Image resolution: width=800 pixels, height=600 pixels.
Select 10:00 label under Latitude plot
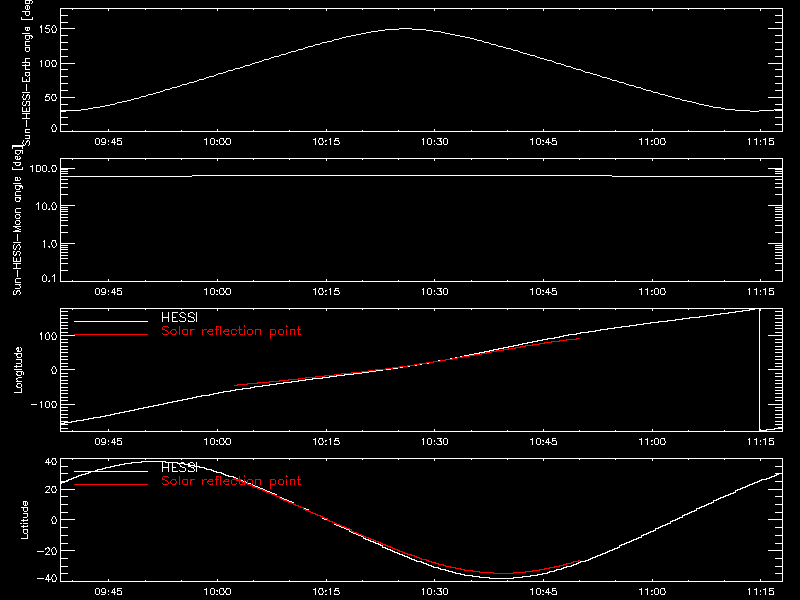pos(217,592)
